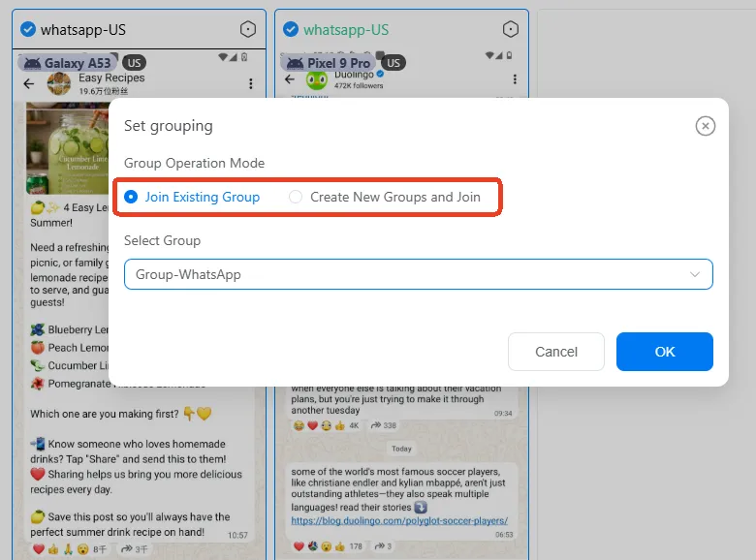Open the blog.duolingo.com polyglot soccer players link
This screenshot has height=560, width=756.
399,521
